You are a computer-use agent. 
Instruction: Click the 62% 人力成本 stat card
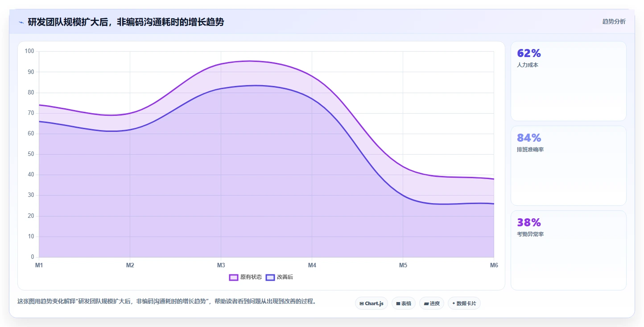[569, 81]
